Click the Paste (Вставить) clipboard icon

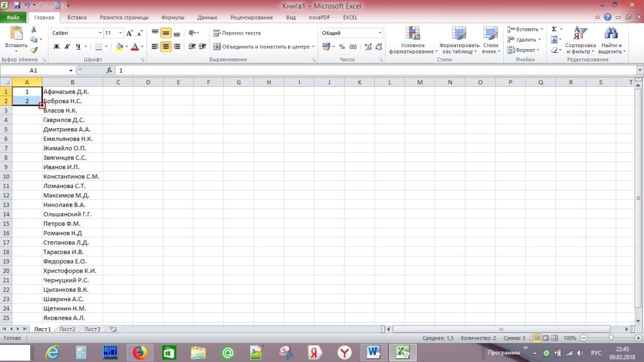[16, 33]
